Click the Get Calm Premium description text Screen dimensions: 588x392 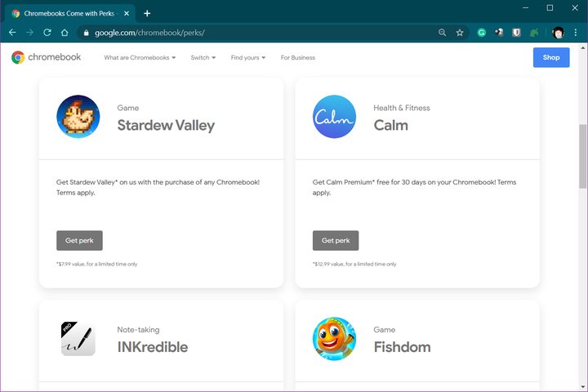(414, 187)
